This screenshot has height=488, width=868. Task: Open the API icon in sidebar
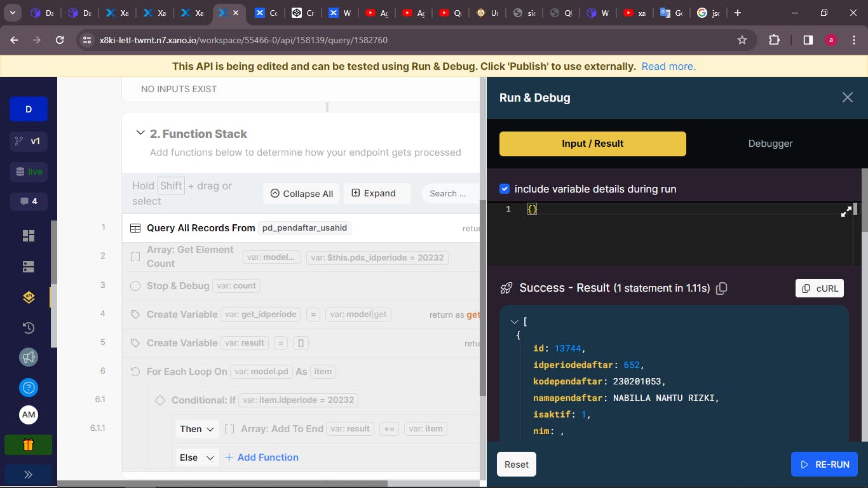pyautogui.click(x=29, y=297)
